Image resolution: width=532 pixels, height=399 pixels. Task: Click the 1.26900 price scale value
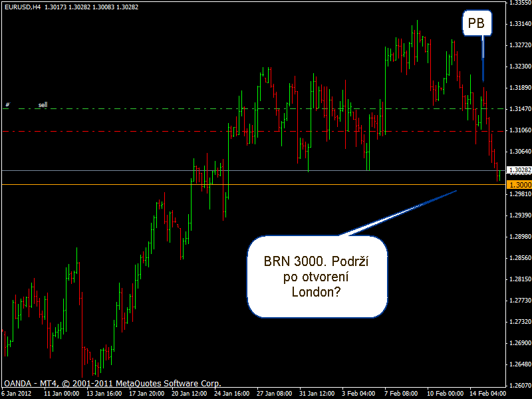point(520,342)
